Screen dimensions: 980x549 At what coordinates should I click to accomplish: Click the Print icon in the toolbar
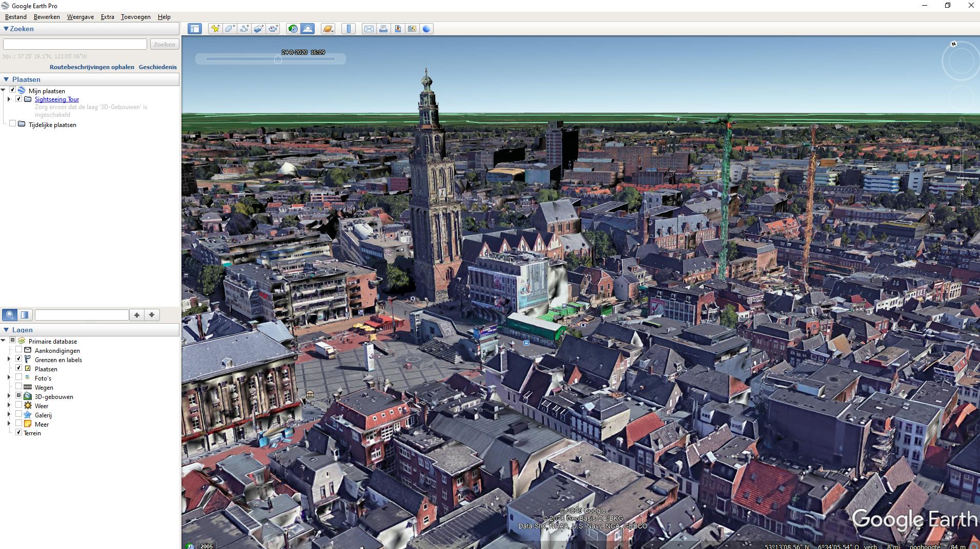click(x=383, y=29)
